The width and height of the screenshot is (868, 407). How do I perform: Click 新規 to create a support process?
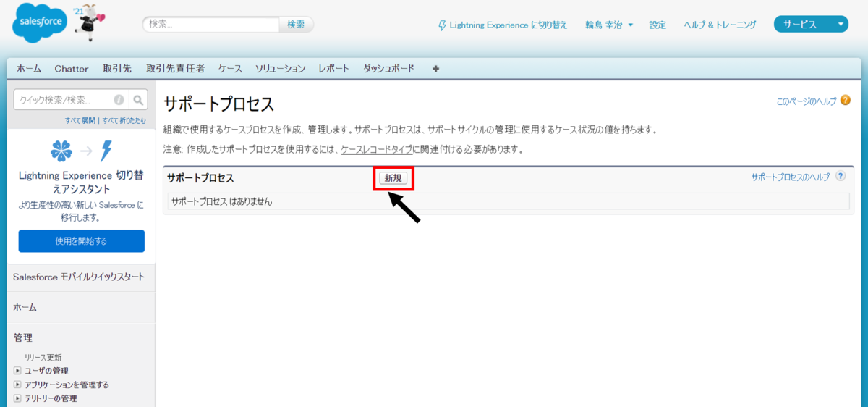[x=393, y=178]
